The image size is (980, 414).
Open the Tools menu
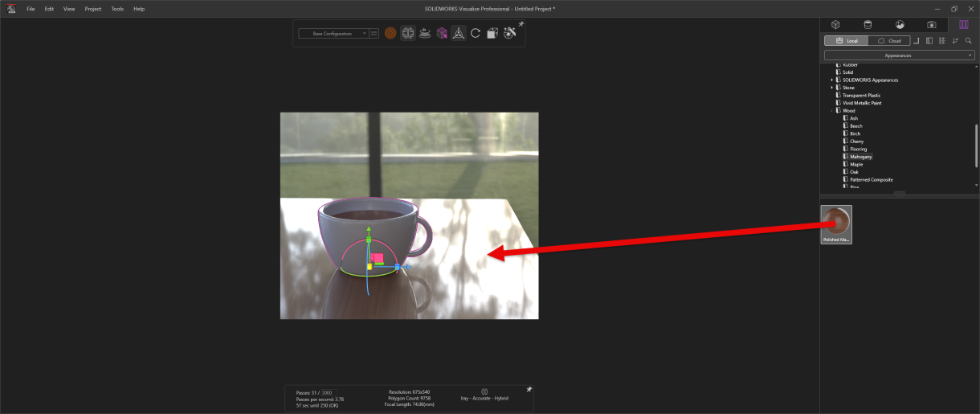117,9
